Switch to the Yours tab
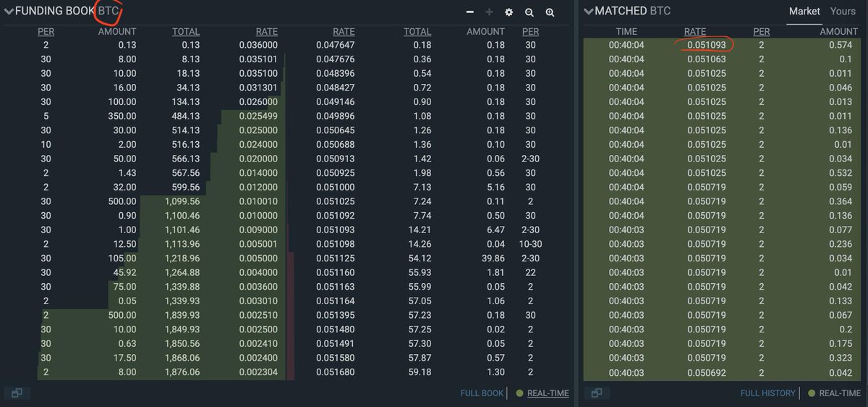This screenshot has width=868, height=407. pos(843,11)
